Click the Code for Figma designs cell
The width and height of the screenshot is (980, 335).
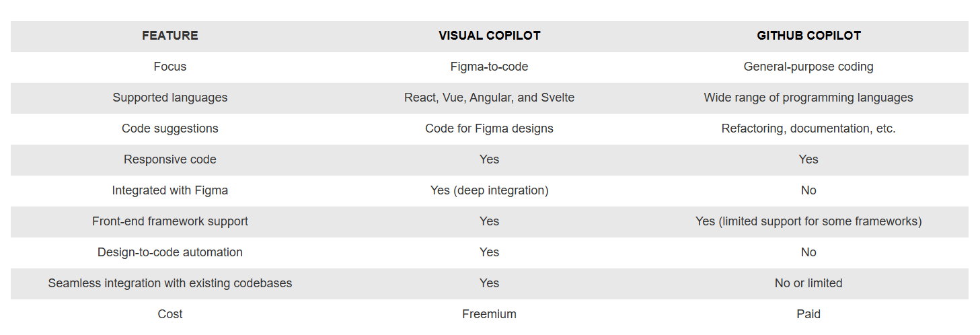[489, 128]
